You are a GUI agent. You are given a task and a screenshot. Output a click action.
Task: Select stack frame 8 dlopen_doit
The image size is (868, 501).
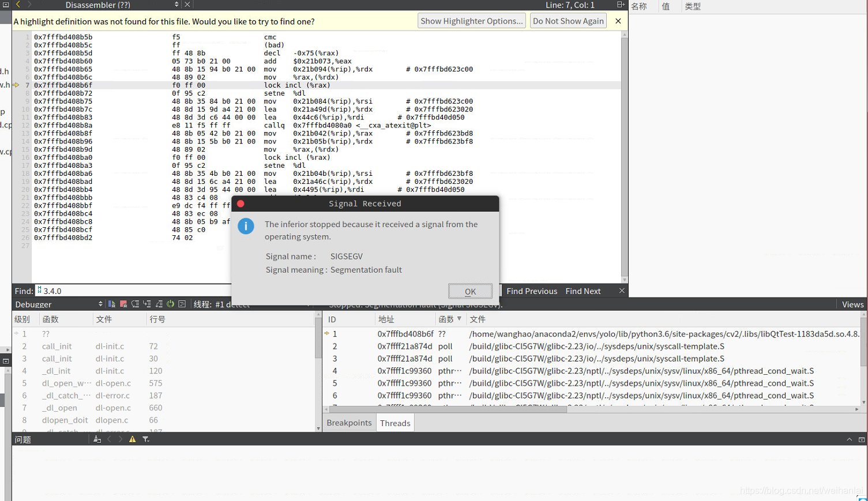point(163,420)
